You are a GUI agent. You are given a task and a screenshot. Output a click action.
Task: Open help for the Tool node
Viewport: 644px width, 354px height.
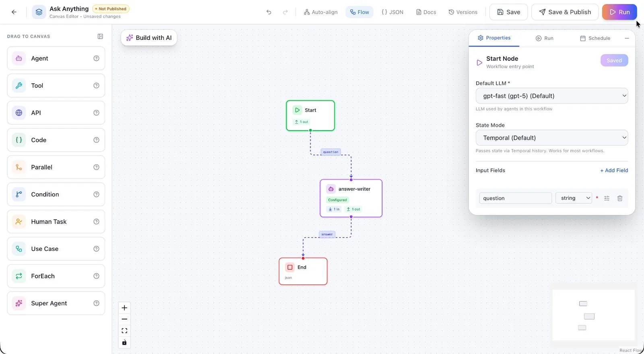96,85
